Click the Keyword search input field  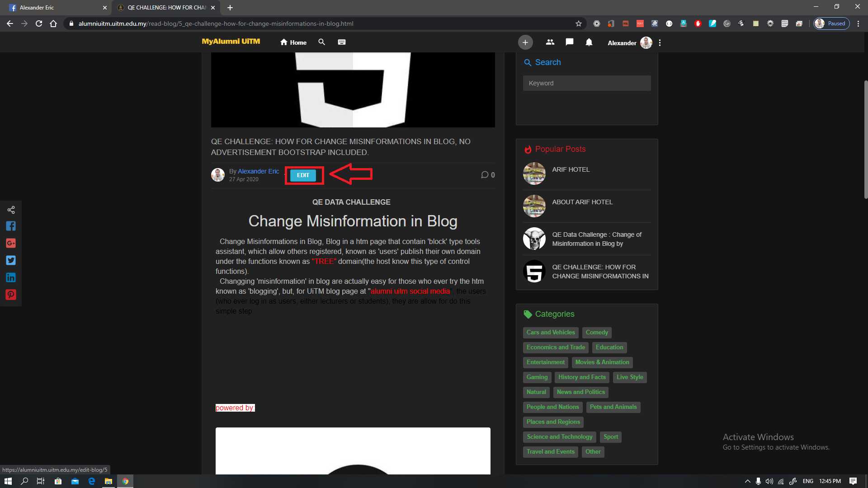click(x=587, y=83)
